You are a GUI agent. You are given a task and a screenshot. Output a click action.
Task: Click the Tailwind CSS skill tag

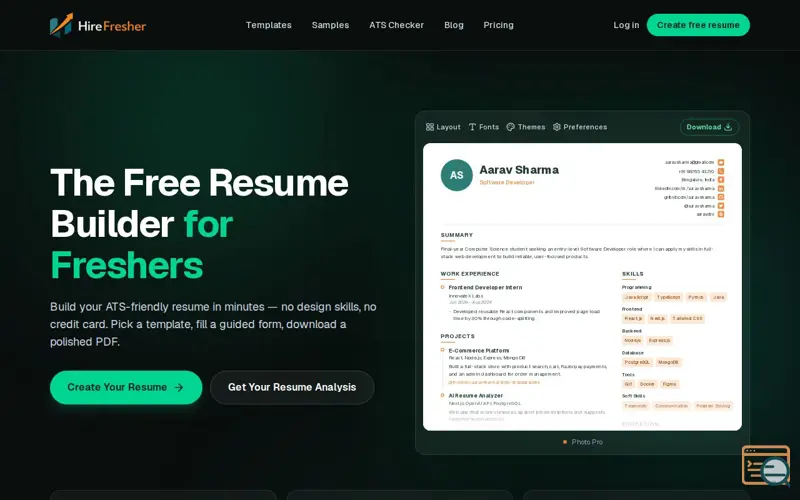687,318
